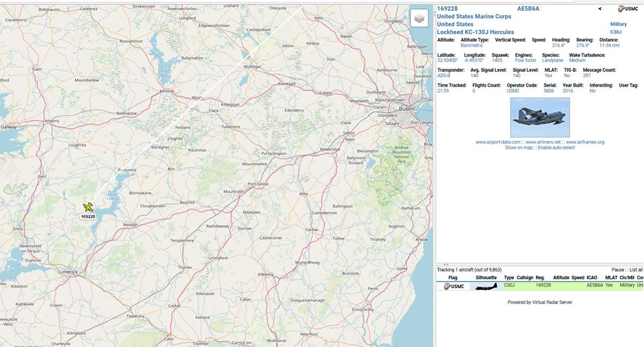Click the 11.94 nmi distance value
Viewport: 644px width, 347px height.
point(610,46)
